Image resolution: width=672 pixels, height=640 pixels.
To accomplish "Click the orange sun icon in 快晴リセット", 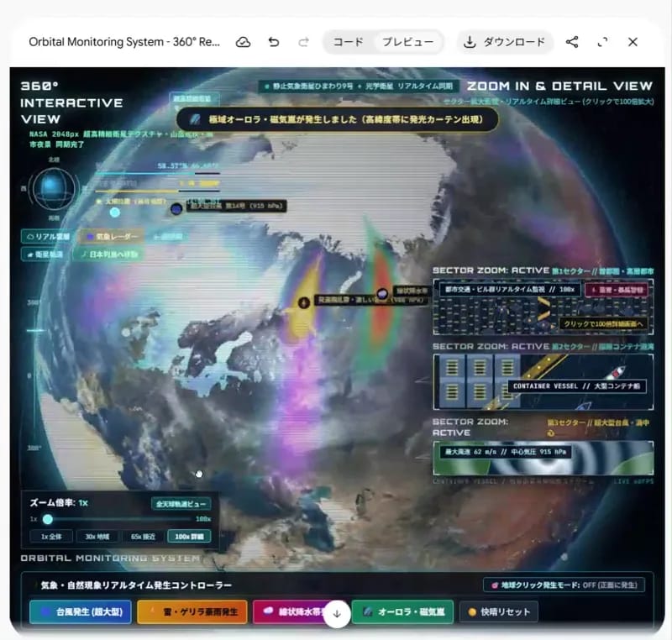I will (x=472, y=612).
